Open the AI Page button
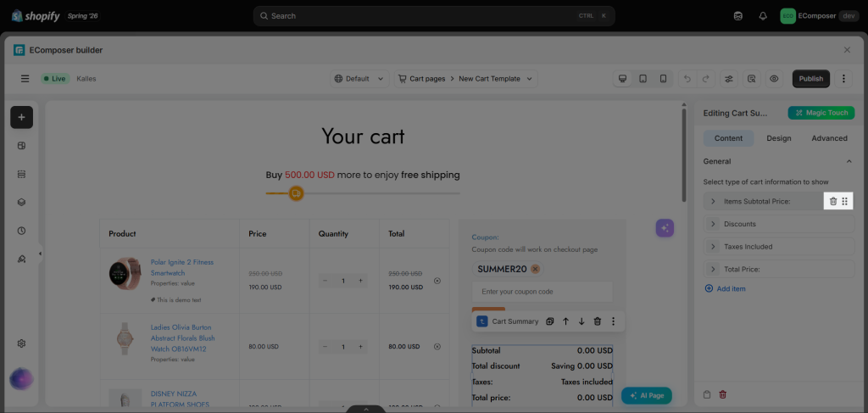Image resolution: width=868 pixels, height=413 pixels. 647,396
